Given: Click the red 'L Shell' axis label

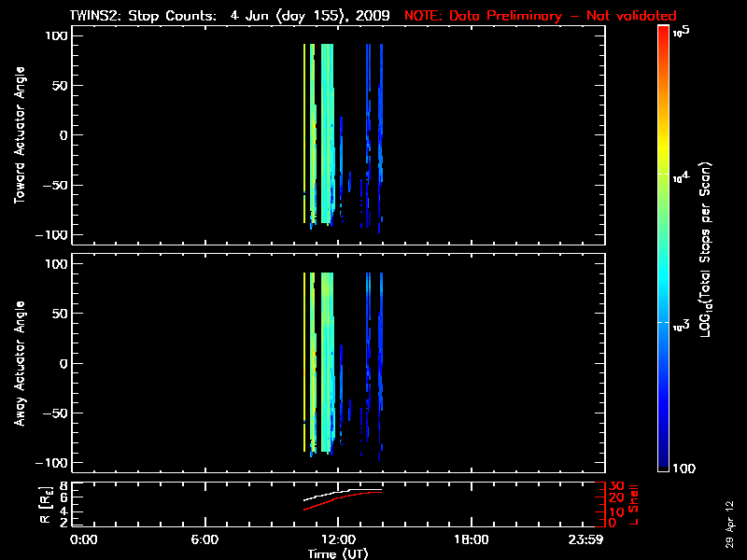Looking at the screenshot, I should click(x=635, y=505).
